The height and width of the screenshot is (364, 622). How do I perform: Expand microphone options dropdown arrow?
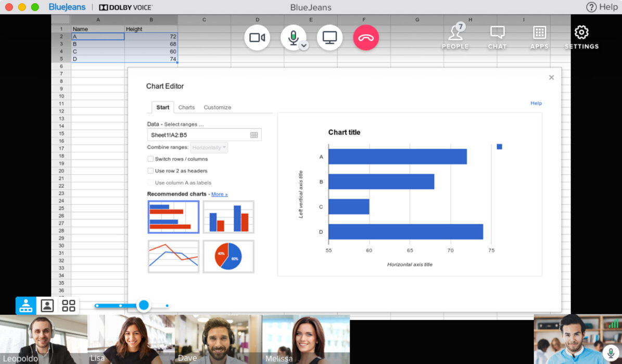point(304,46)
